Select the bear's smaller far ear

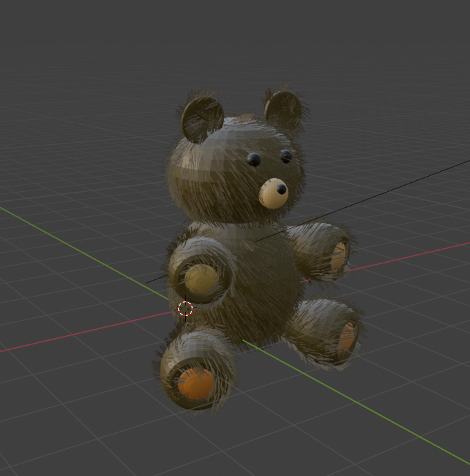(283, 110)
